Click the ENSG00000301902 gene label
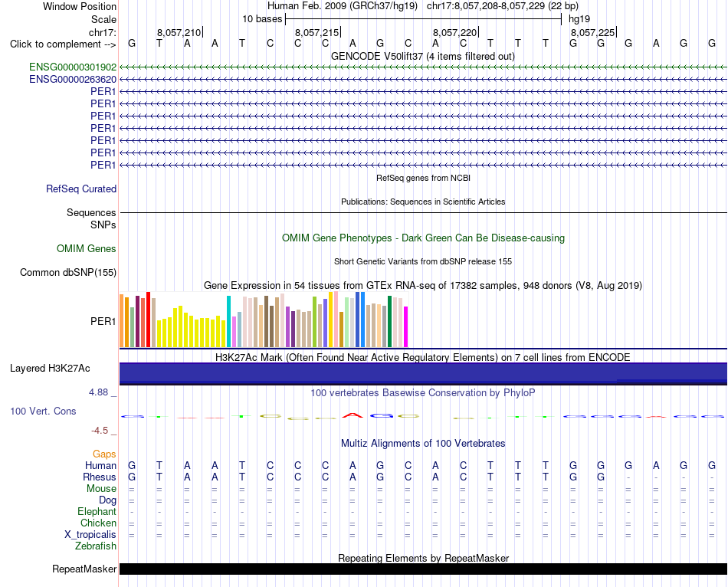728x587 pixels. 73,67
